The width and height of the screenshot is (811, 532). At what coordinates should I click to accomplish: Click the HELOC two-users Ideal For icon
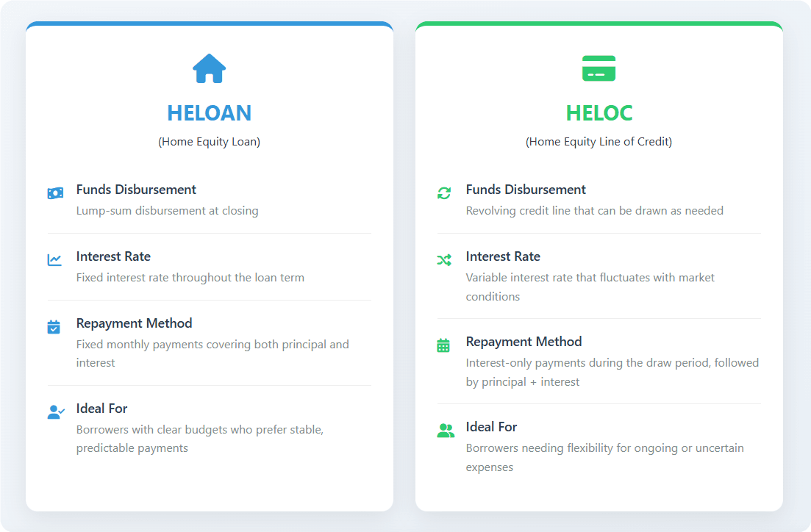[x=446, y=431]
